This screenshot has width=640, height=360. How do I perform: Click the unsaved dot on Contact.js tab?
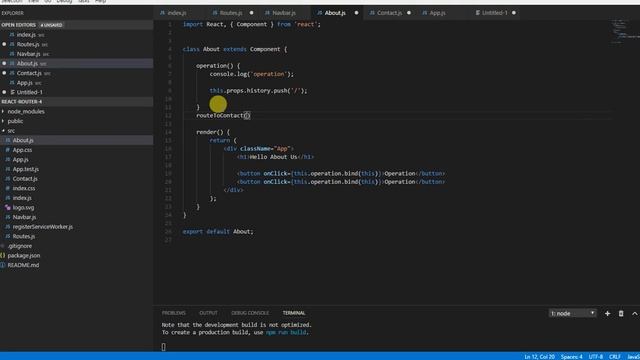pos(409,13)
